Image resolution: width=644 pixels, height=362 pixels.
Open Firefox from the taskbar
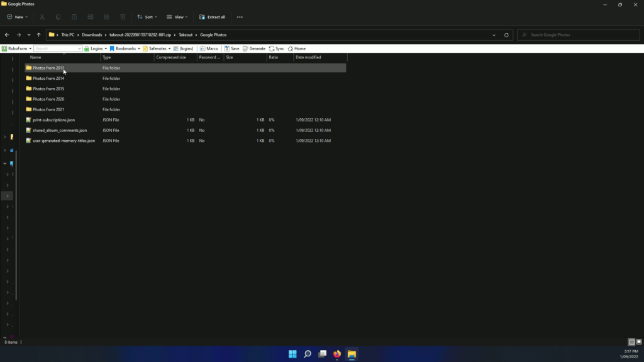pos(336,354)
